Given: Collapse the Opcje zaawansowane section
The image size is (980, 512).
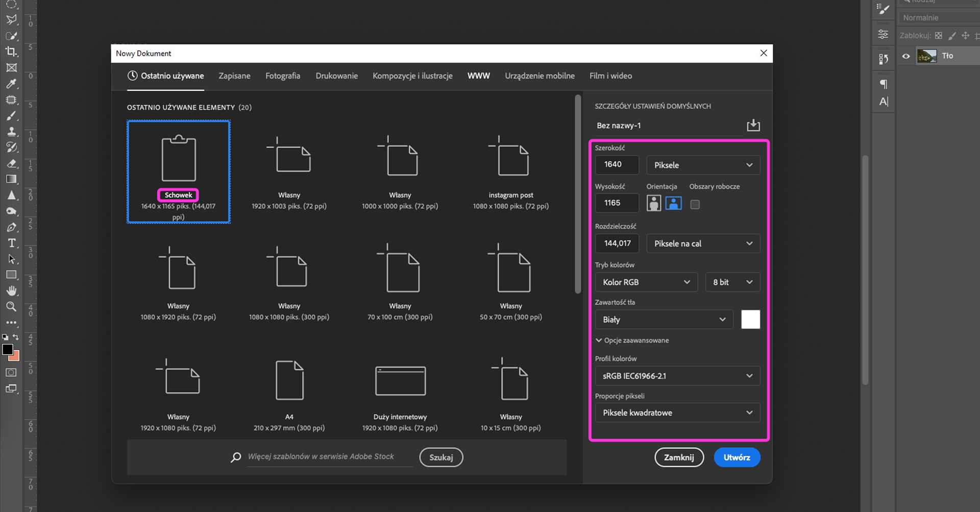Looking at the screenshot, I should pos(632,340).
